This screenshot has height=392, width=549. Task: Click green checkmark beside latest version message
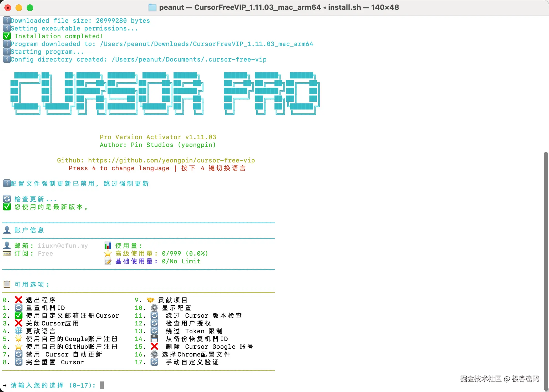tap(7, 207)
